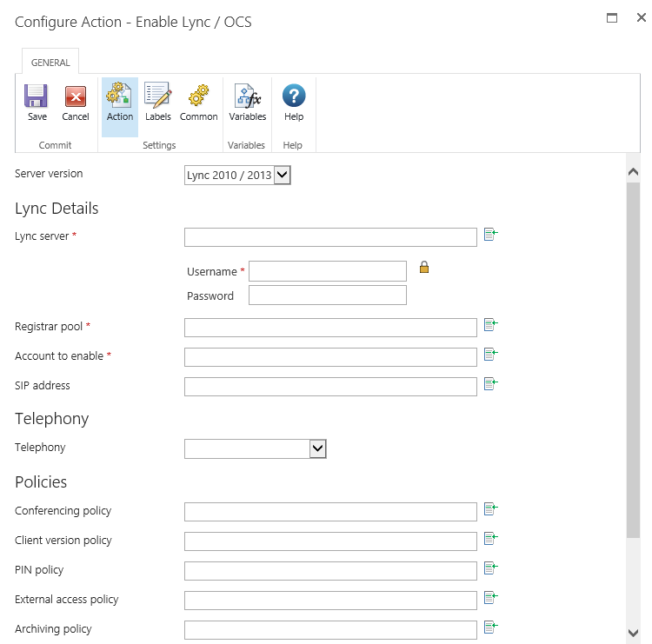Click the Save icon in the ribbon
This screenshot has width=652, height=644.
click(x=37, y=96)
